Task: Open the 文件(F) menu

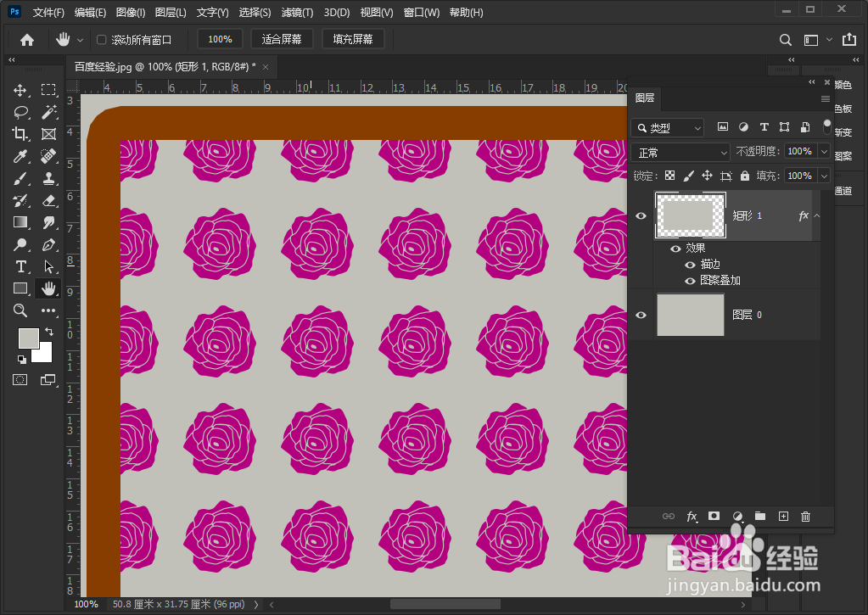Action: 48,12
